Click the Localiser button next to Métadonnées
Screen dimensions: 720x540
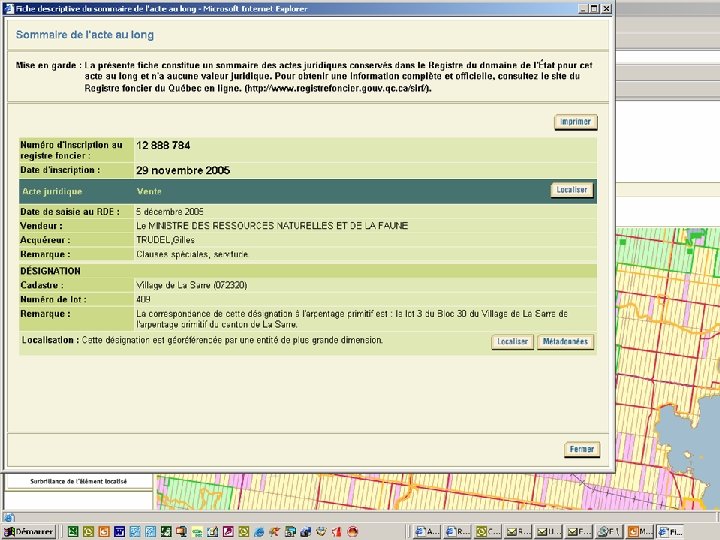tap(512, 342)
